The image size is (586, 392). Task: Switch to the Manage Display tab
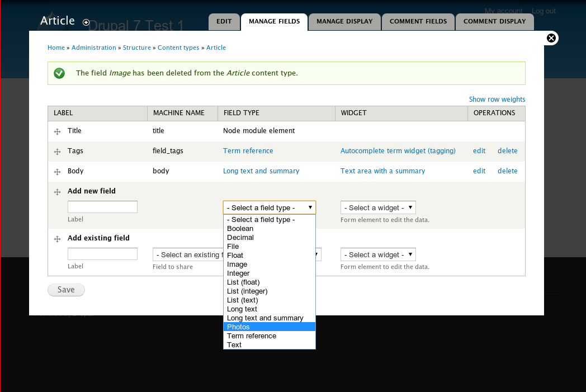click(x=344, y=22)
